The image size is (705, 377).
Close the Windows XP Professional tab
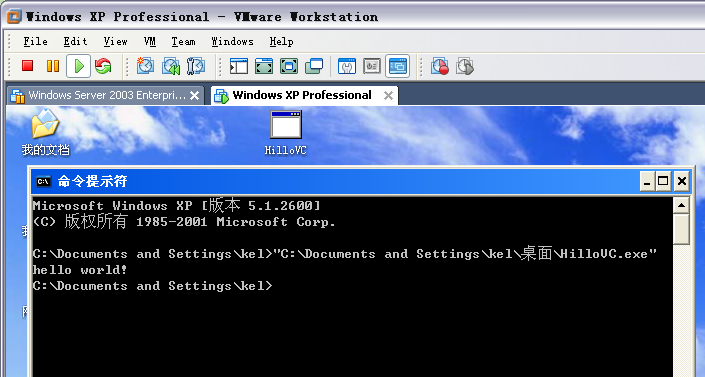(x=388, y=95)
